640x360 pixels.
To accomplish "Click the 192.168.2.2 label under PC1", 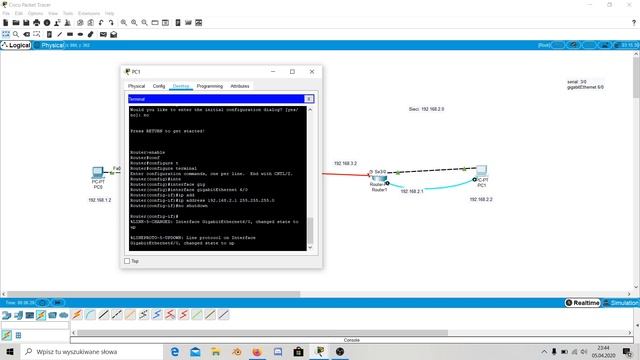I will (x=481, y=199).
